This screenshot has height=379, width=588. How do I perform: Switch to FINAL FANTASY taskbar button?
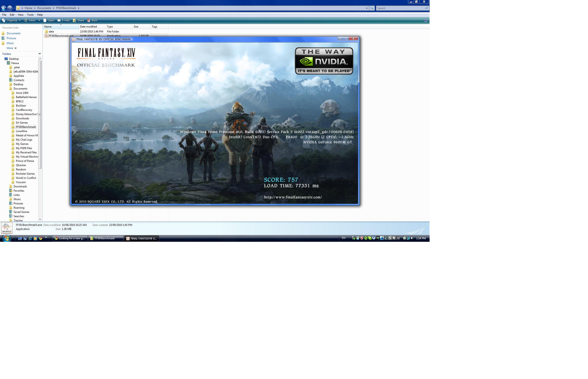click(x=141, y=238)
